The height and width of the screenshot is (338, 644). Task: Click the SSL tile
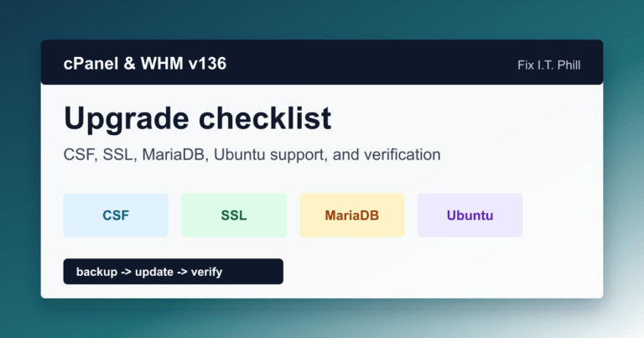[234, 216]
